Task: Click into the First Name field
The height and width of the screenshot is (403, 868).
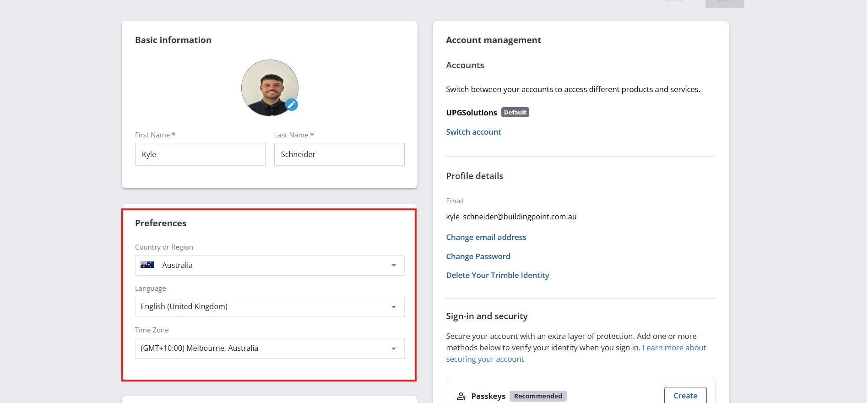Action: point(200,154)
